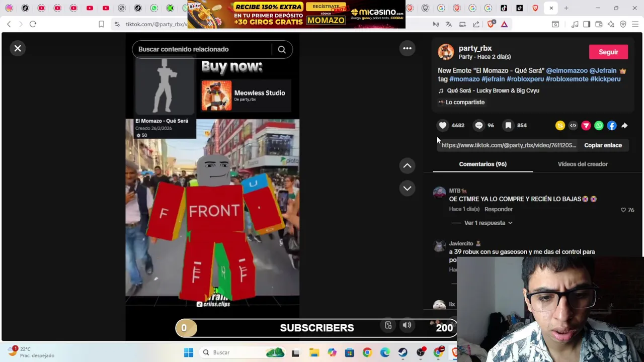Reload the page with refresh icon

[x=33, y=24]
